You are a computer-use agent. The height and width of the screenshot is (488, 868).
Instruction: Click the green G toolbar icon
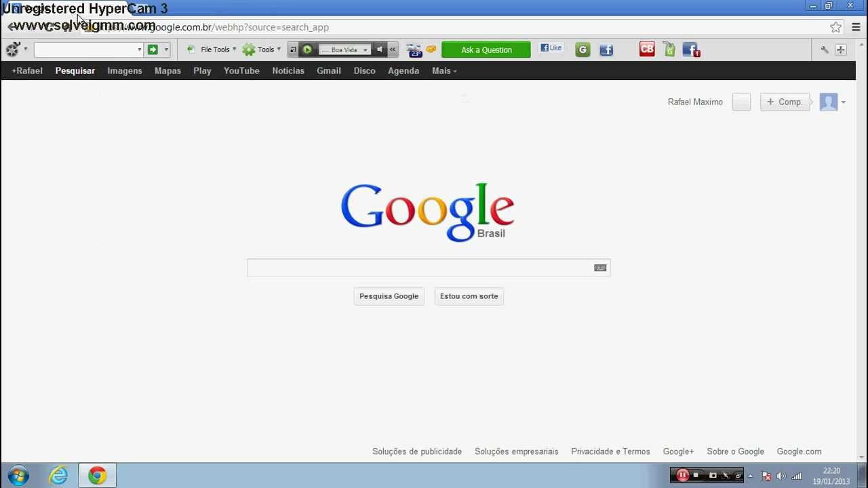pos(583,49)
